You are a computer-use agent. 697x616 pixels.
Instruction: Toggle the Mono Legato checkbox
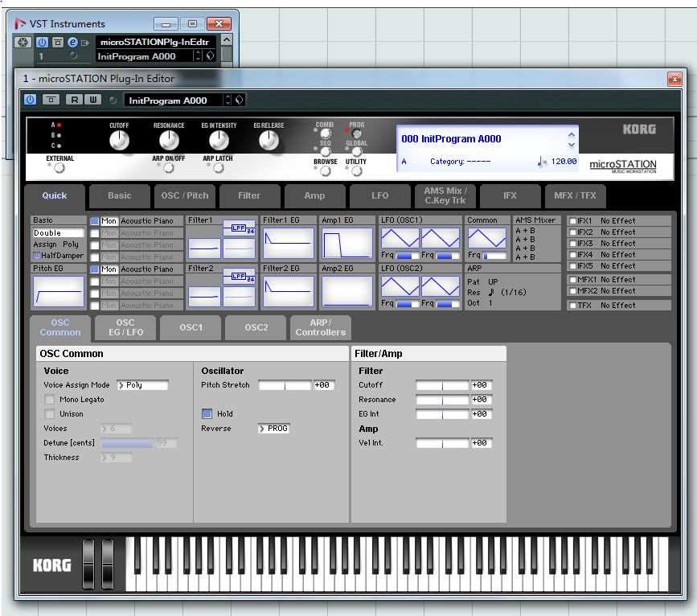tap(50, 400)
